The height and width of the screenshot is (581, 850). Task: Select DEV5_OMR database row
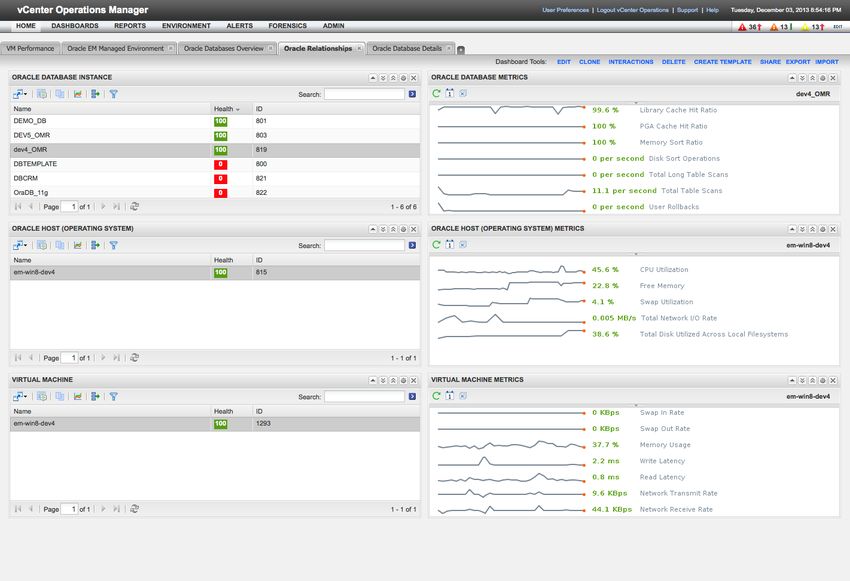point(215,135)
